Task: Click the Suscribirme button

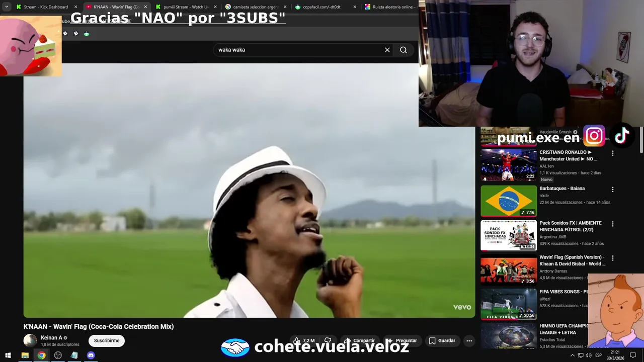Action: point(107,340)
